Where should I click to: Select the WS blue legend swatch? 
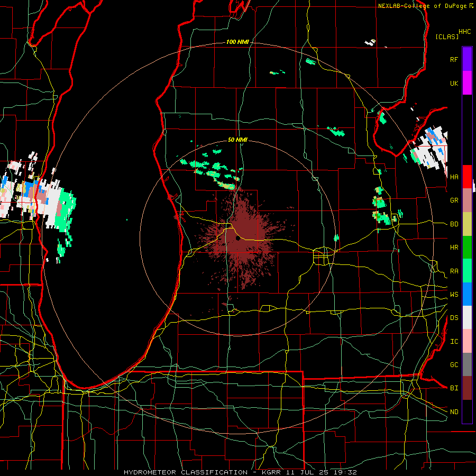pyautogui.click(x=467, y=294)
